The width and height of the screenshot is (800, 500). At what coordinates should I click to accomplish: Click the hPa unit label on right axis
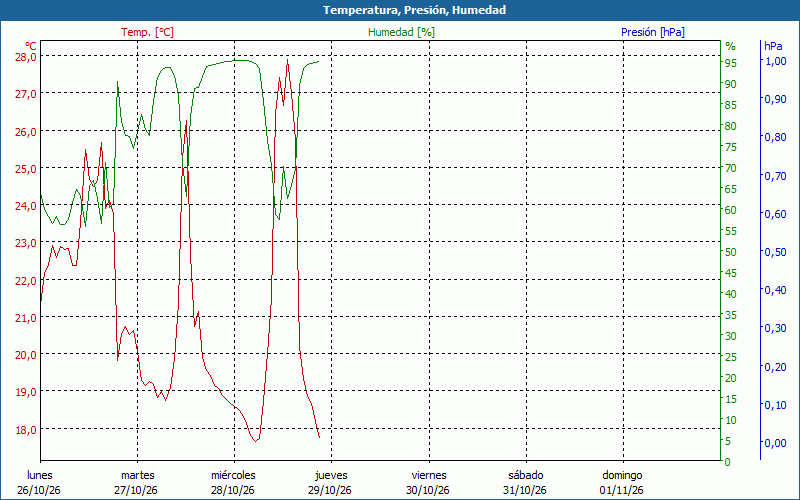pos(773,46)
